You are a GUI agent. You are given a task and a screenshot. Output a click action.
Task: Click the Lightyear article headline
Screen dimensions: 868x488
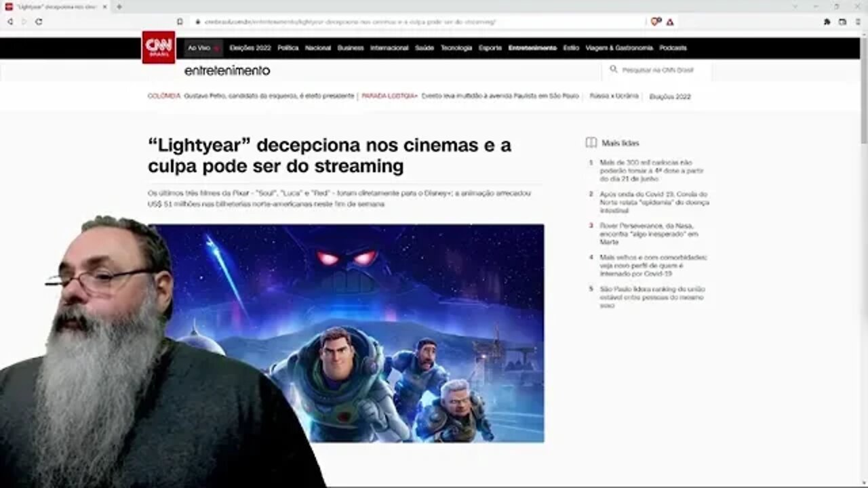[330, 155]
